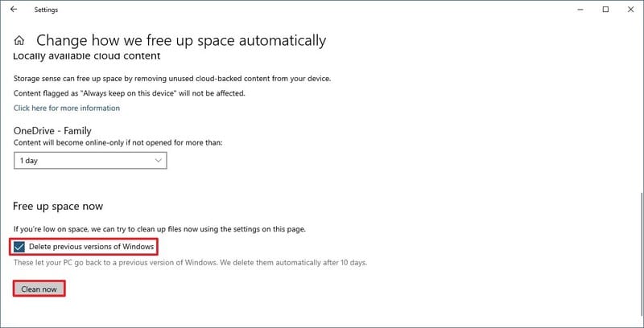Viewport: 644px width, 328px height.
Task: Open the OneDrive '1 day' dropdown
Action: (x=90, y=160)
